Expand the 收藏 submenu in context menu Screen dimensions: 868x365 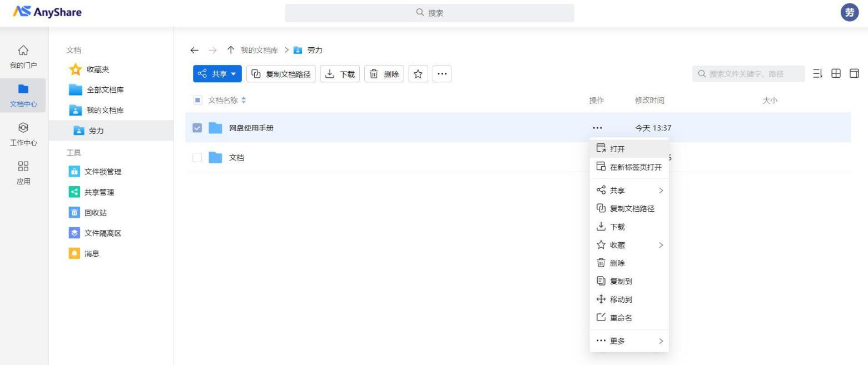(629, 245)
